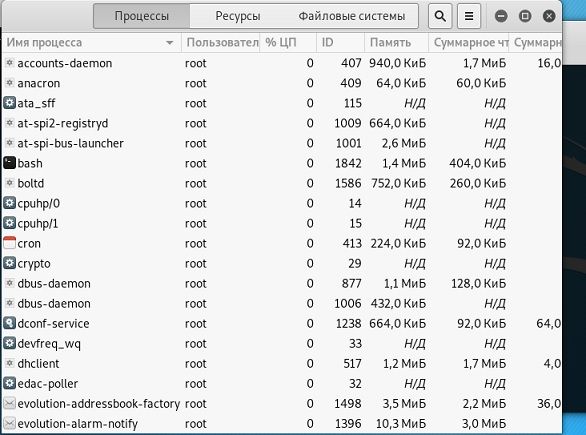Image resolution: width=586 pixels, height=435 pixels.
Task: Select the devfreq_wq process name
Action: 49,344
